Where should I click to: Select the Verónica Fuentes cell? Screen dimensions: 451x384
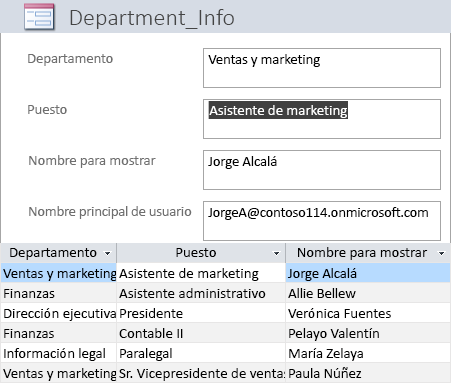pos(368,313)
